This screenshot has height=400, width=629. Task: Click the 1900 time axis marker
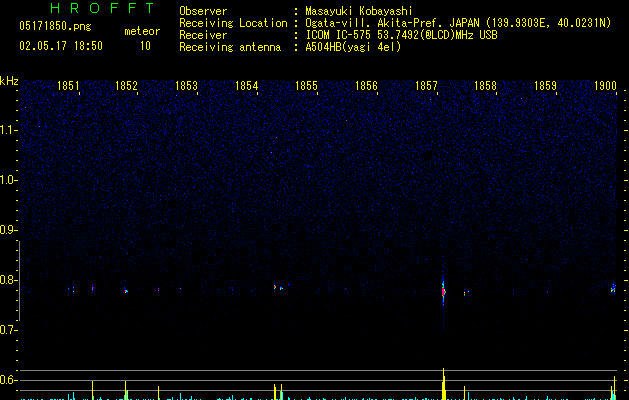605,86
